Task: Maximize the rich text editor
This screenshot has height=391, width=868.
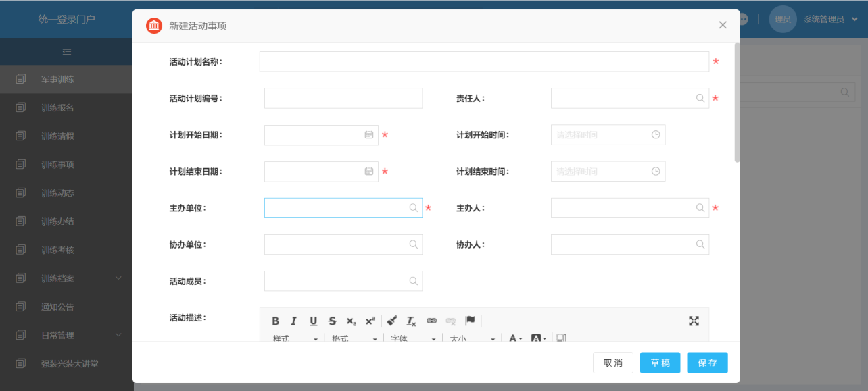Action: point(694,321)
